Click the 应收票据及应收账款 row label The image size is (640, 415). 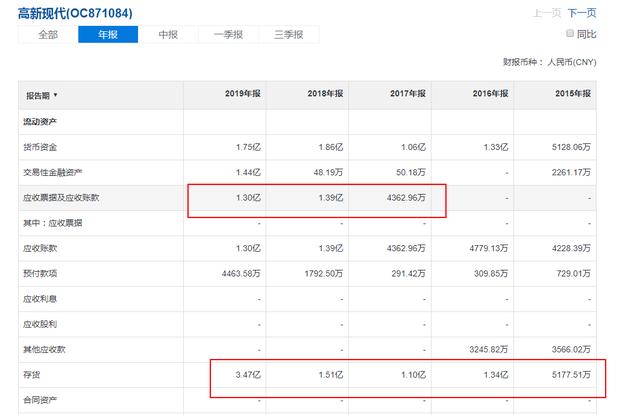coord(61,198)
